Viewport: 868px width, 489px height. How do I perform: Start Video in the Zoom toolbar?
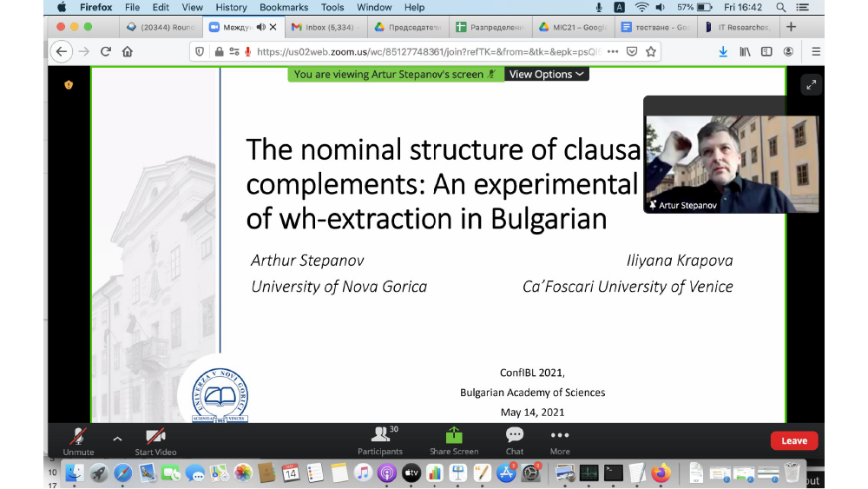pos(155,440)
